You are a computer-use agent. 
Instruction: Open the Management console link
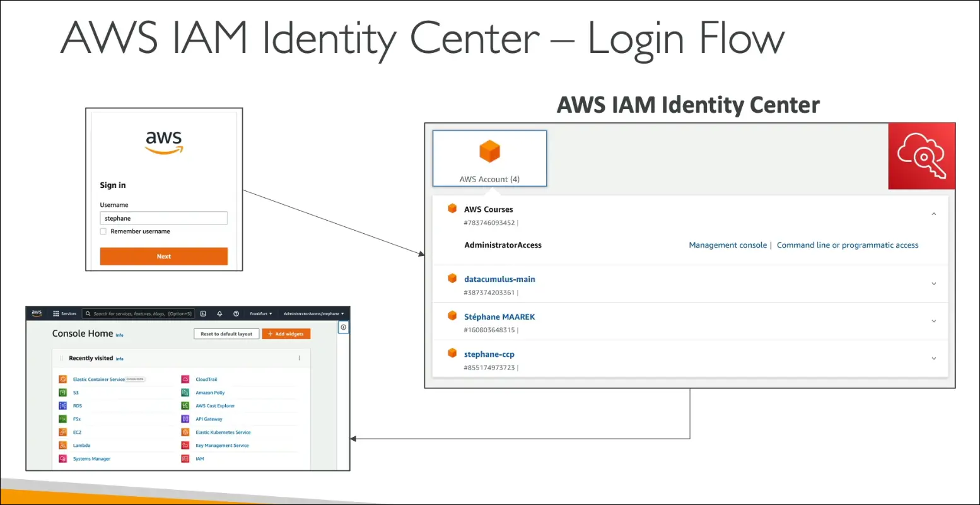(x=727, y=245)
